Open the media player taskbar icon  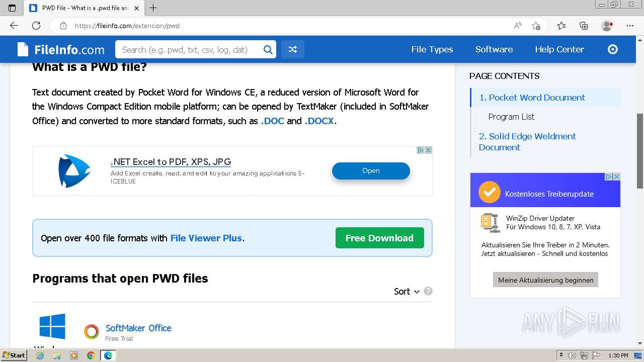pyautogui.click(x=74, y=355)
